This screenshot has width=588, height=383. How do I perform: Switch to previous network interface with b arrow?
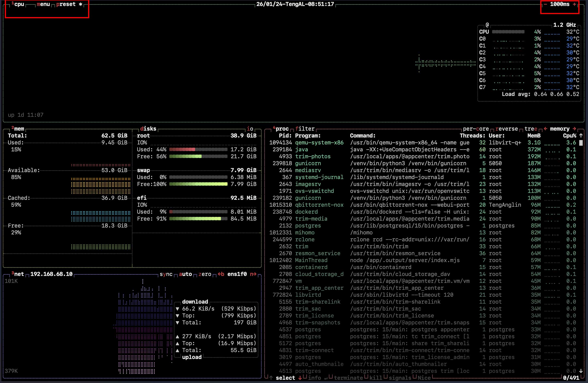coord(221,274)
